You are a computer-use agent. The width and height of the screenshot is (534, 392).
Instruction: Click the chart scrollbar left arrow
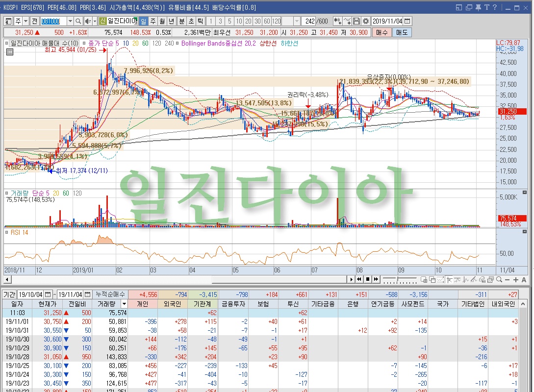[7, 279]
